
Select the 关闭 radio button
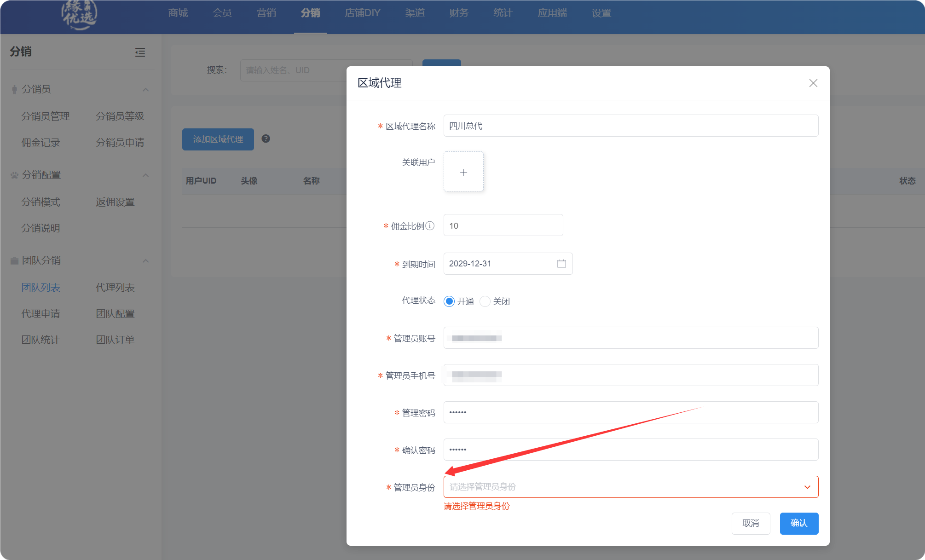click(485, 301)
